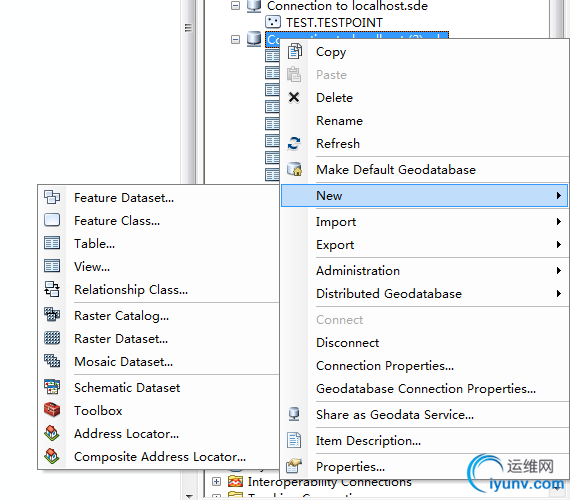
Task: Click the Share as Geodata Service icon
Action: coord(294,414)
